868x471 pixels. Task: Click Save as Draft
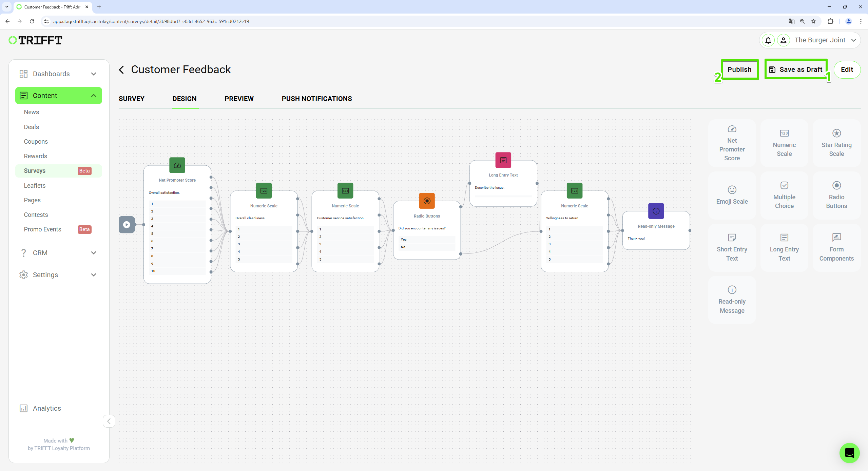[x=796, y=70]
